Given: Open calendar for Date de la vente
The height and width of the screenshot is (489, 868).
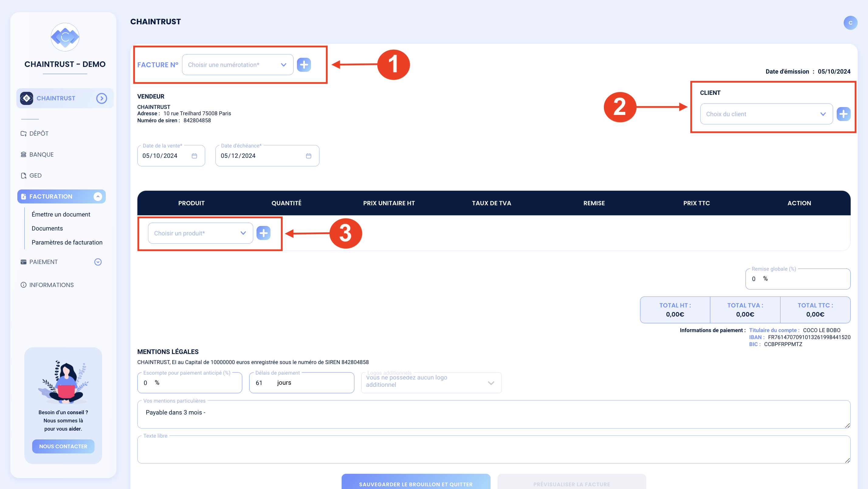Looking at the screenshot, I should click(x=195, y=156).
